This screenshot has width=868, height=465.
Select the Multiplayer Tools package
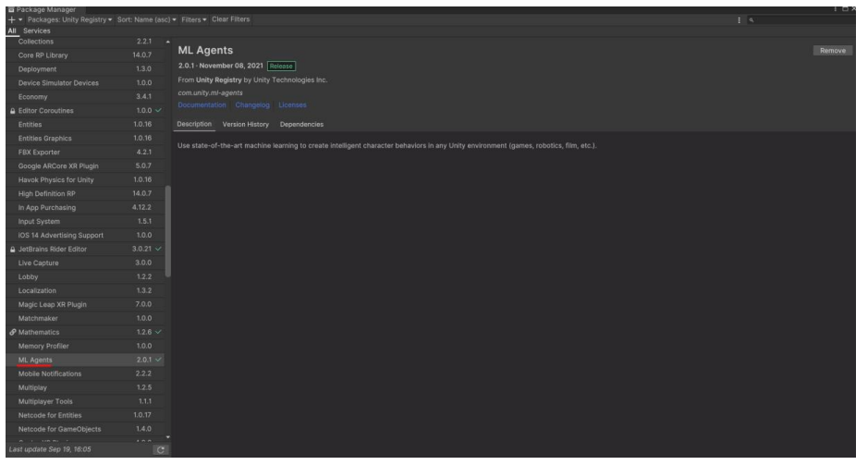pos(85,401)
